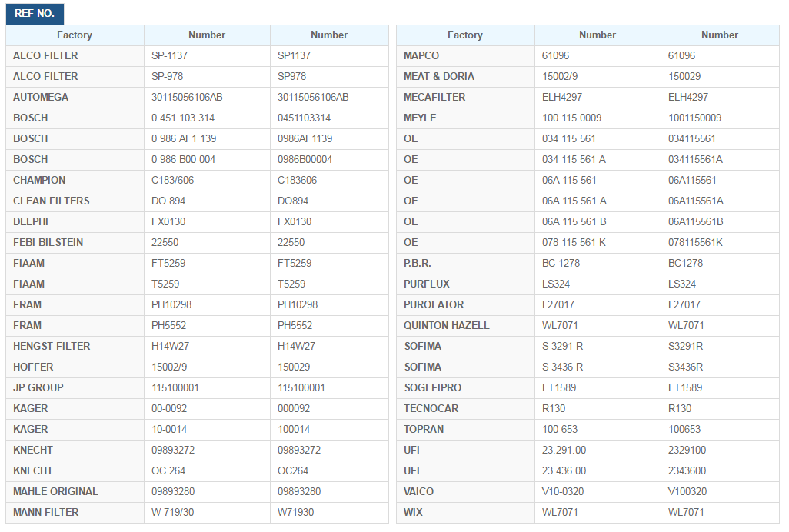
Task: Click the SP978 number cell
Action: tap(329, 76)
